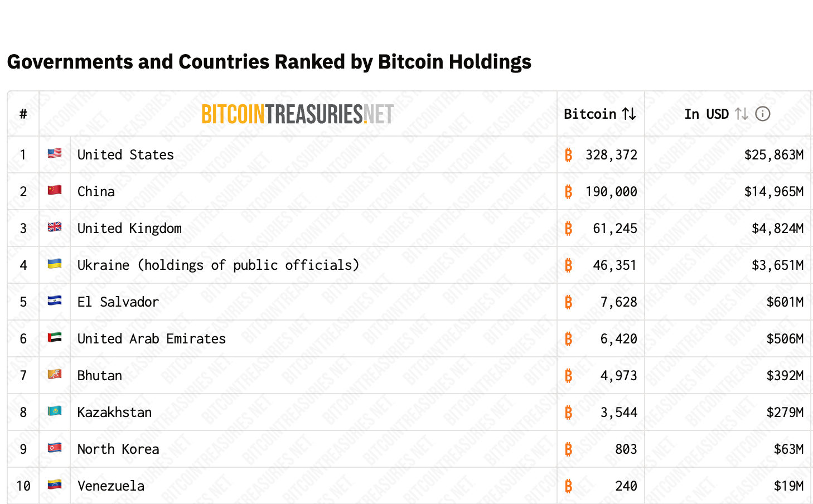
Task: Click the United Kingdom flag icon
Action: click(55, 227)
